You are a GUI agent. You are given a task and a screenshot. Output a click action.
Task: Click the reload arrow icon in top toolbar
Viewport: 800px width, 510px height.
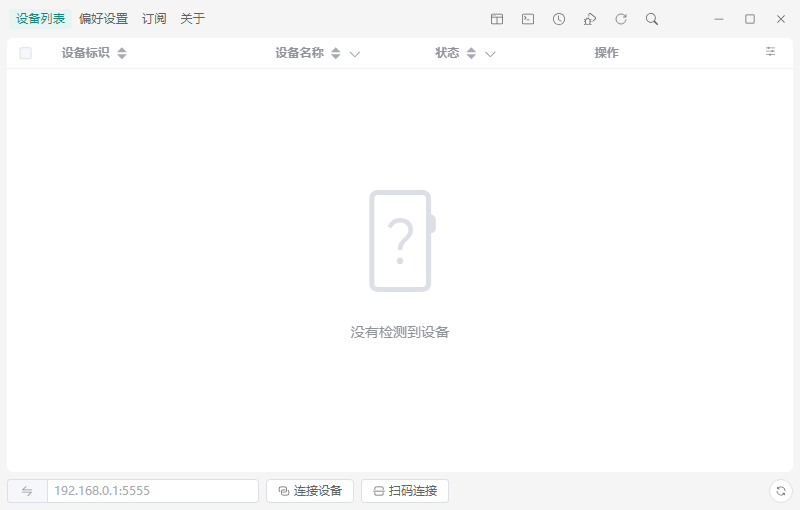[621, 19]
